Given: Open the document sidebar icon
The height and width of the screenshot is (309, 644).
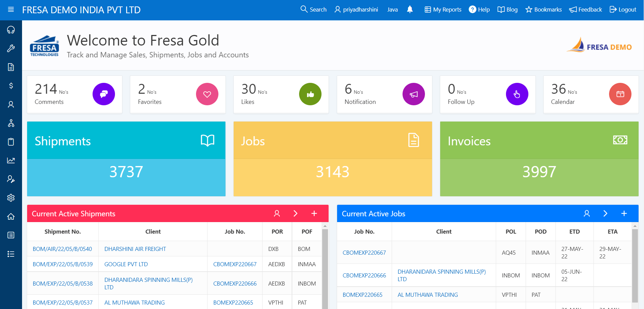Looking at the screenshot, I should 11,67.
